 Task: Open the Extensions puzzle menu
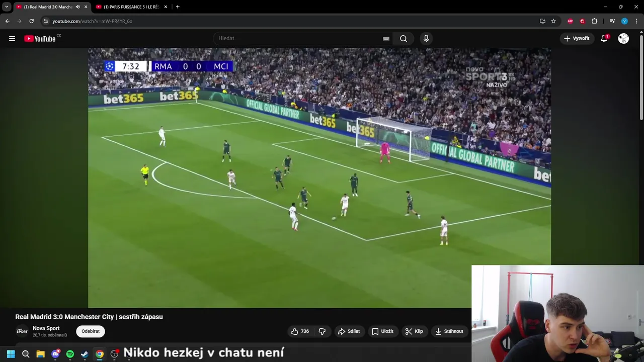point(595,21)
